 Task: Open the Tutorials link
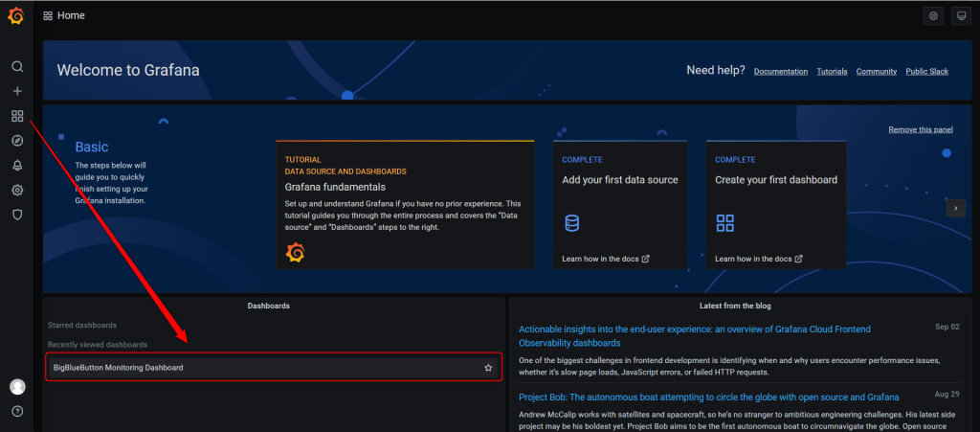pyautogui.click(x=832, y=71)
